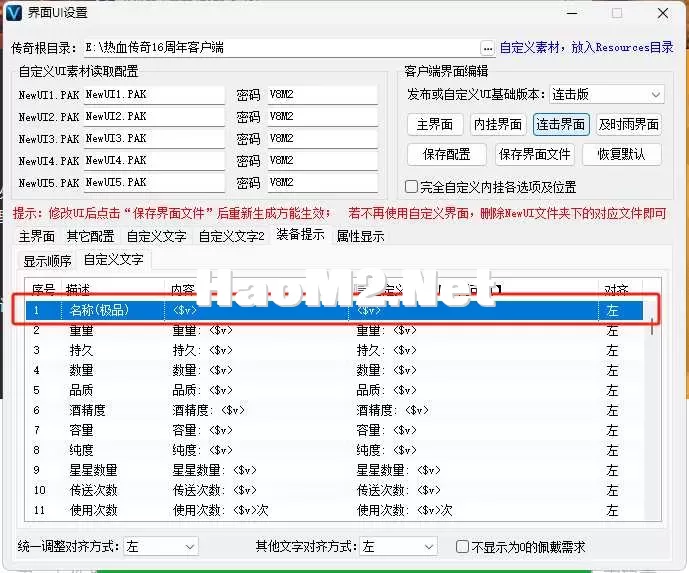Click the 主界面 button in client editor
The height and width of the screenshot is (573, 689).
(x=435, y=124)
